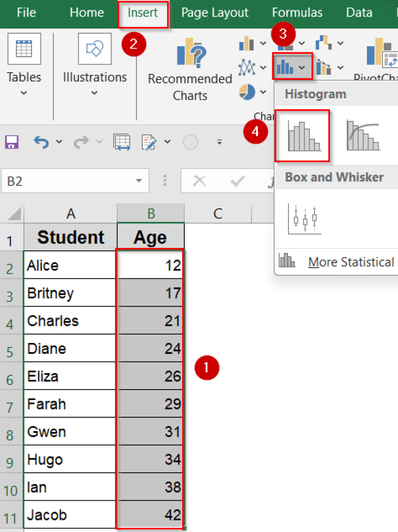Click the Statistical chart icon
Screen dimensions: 398x532
tap(284, 66)
